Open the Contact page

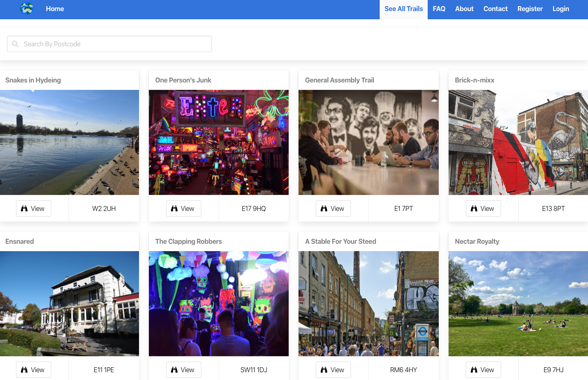495,9
